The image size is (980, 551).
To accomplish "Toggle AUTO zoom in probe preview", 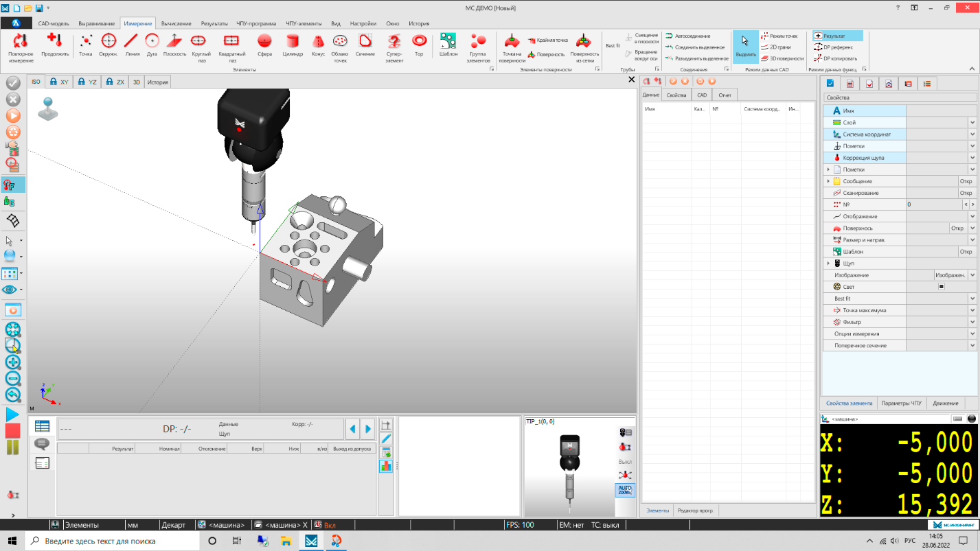I will [625, 490].
